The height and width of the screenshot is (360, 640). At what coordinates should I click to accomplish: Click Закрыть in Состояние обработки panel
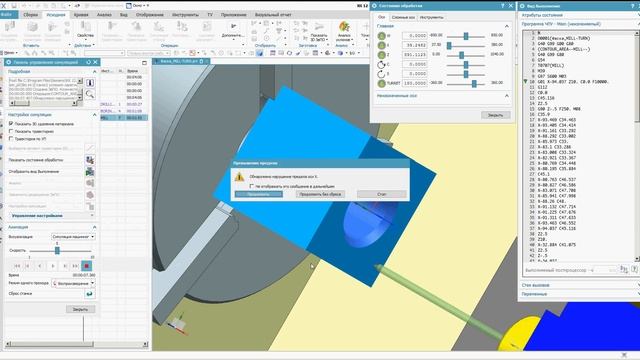pos(496,115)
